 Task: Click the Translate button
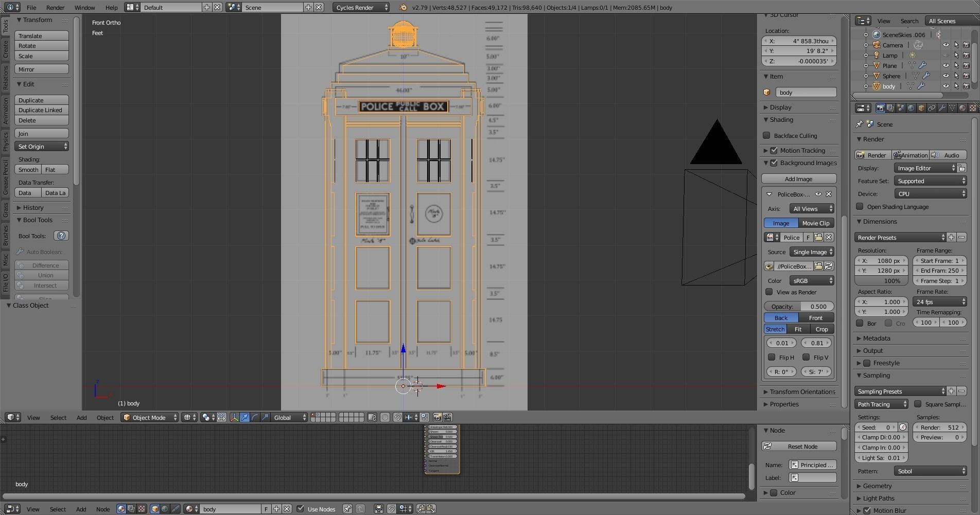click(42, 35)
